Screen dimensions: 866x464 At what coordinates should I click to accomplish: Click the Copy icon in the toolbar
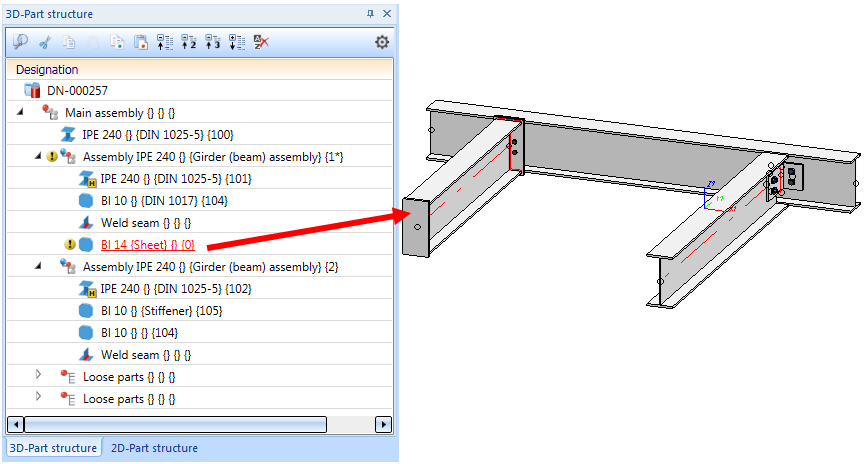tap(69, 42)
